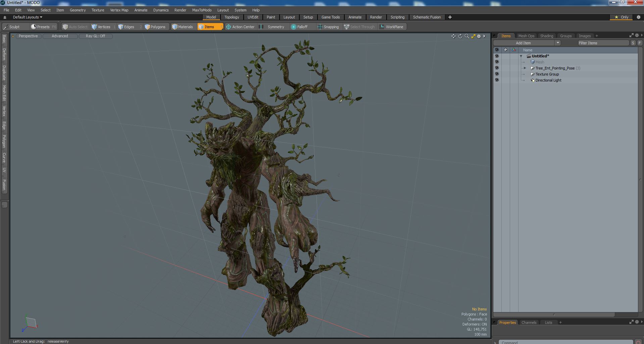Expand the Tree_Ent_Pointing_Pose item
The height and width of the screenshot is (344, 644).
tap(525, 68)
